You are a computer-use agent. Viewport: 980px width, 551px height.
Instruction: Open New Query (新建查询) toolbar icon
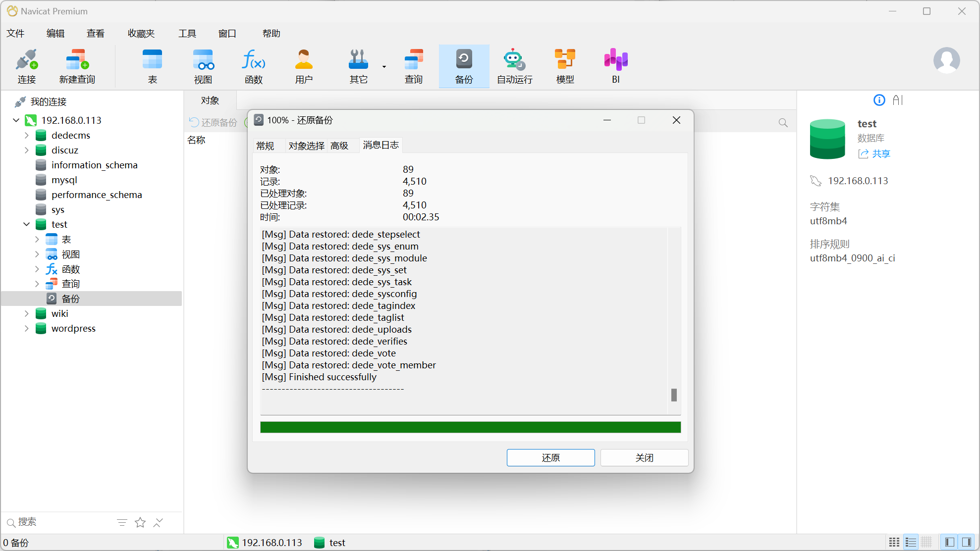[77, 66]
